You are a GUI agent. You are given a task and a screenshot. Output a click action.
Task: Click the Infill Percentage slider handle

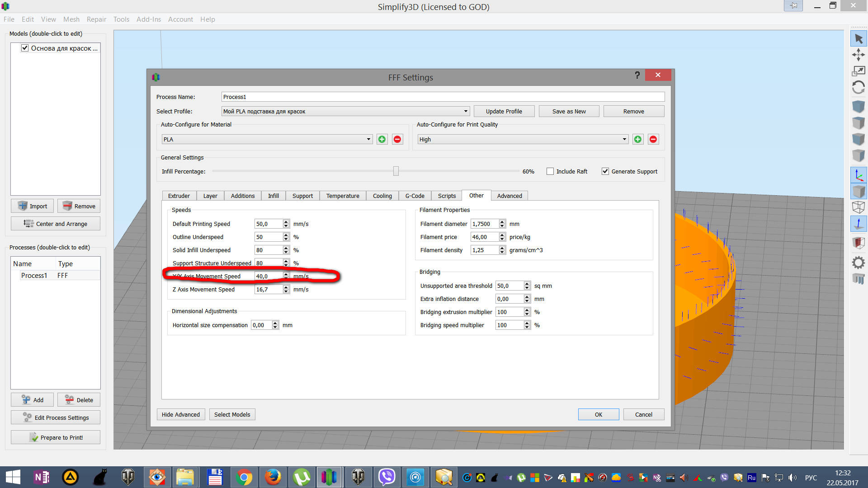click(x=396, y=171)
